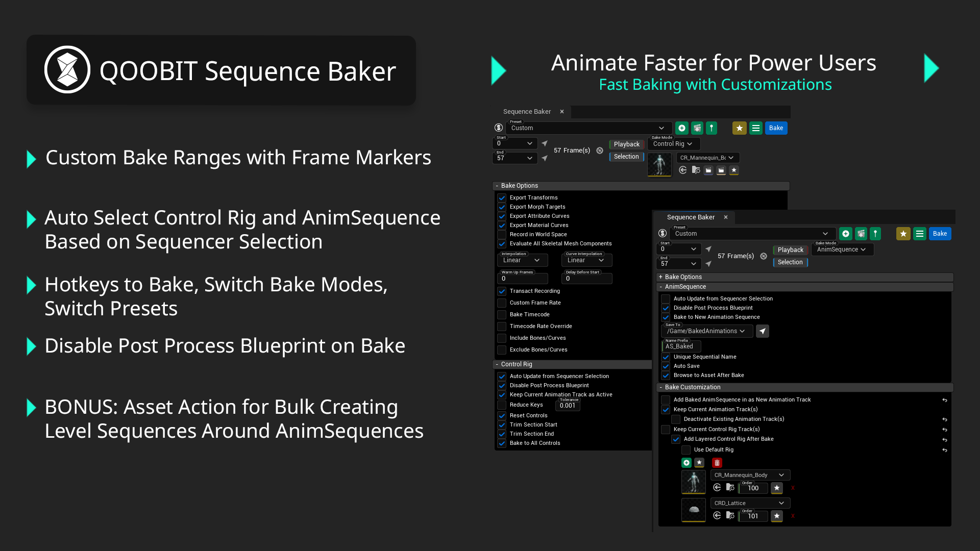Click the clapperboard sequence icon in front window toolbar
This screenshot has height=551, width=980.
(861, 234)
